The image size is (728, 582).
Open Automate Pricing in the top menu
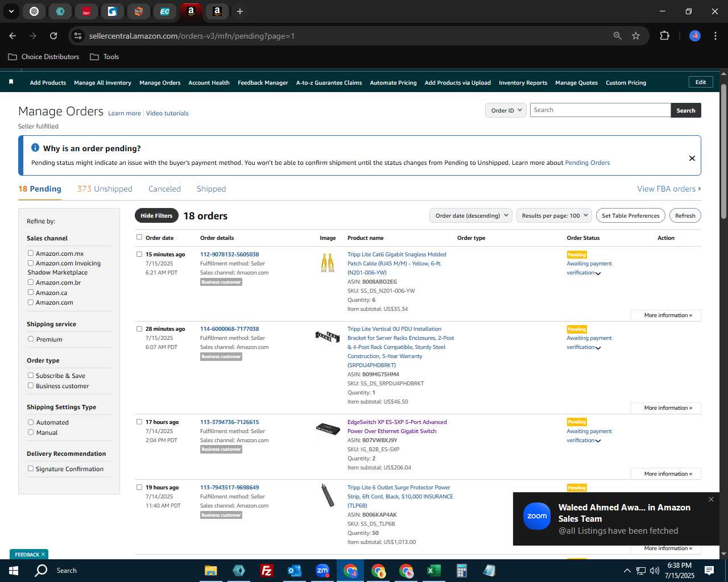pos(393,82)
